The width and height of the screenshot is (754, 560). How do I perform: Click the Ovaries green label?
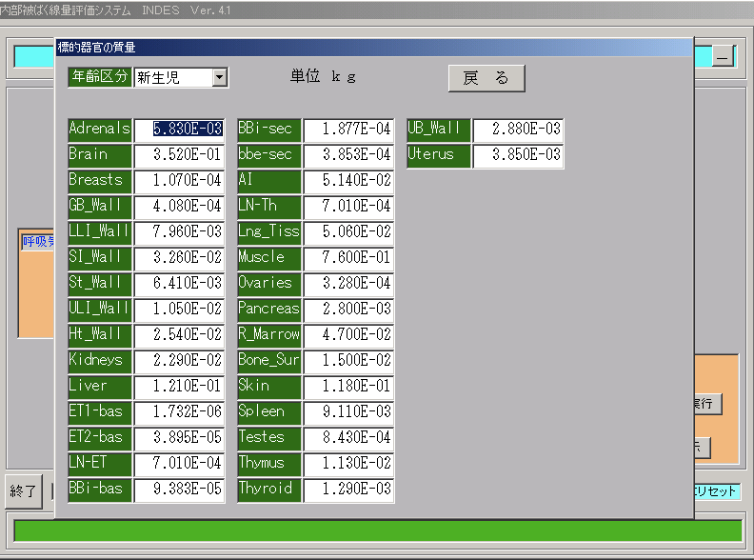tap(268, 283)
